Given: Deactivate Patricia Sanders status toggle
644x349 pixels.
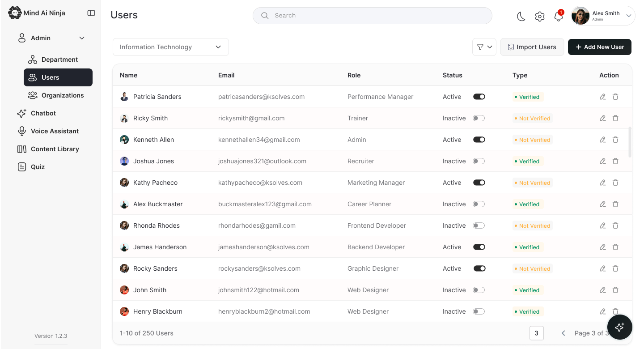Looking at the screenshot, I should [479, 97].
